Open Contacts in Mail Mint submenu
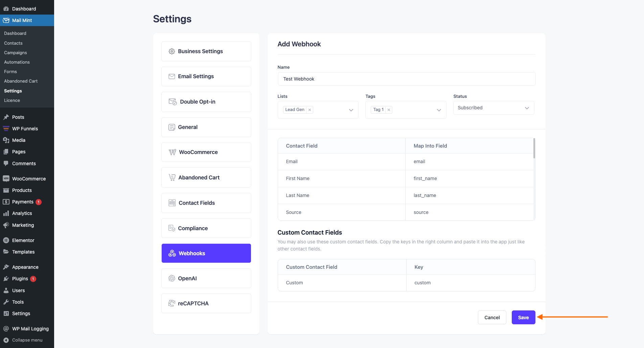 click(x=13, y=43)
